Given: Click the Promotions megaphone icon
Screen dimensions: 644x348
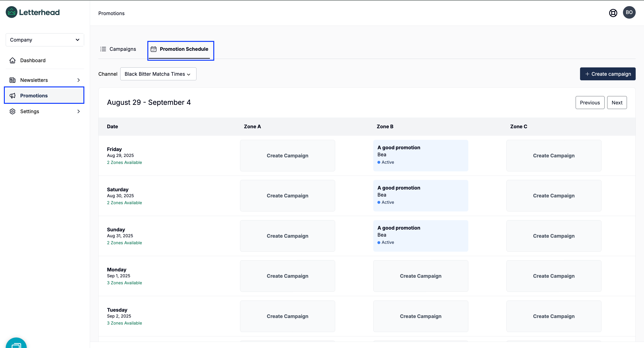Looking at the screenshot, I should 12,96.
